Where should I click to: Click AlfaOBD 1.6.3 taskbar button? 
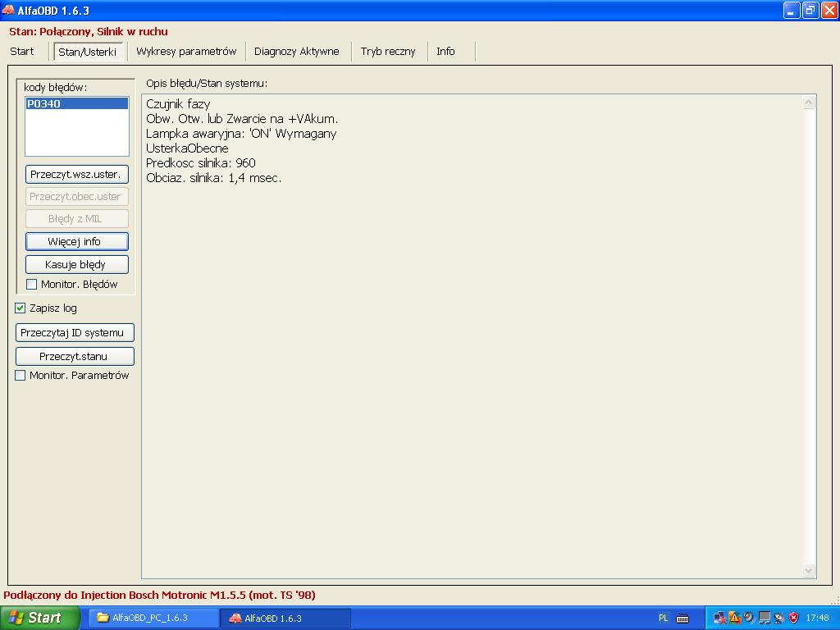click(285, 618)
